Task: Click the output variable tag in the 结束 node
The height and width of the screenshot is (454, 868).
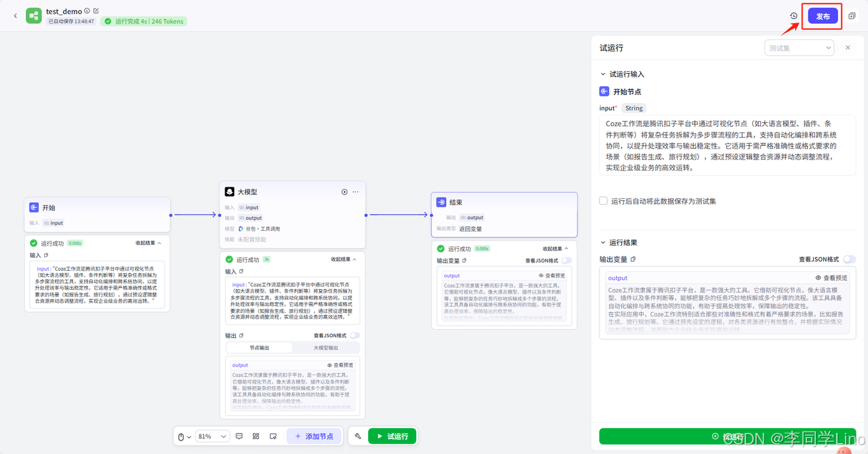Action: click(472, 218)
